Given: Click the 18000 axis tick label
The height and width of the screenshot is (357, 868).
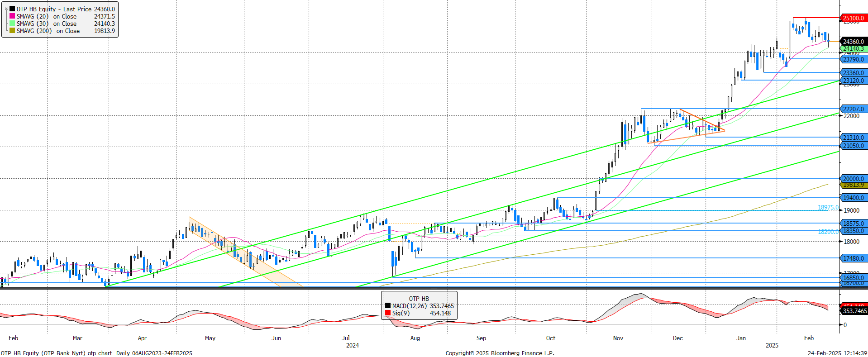Looking at the screenshot, I should pyautogui.click(x=851, y=242).
